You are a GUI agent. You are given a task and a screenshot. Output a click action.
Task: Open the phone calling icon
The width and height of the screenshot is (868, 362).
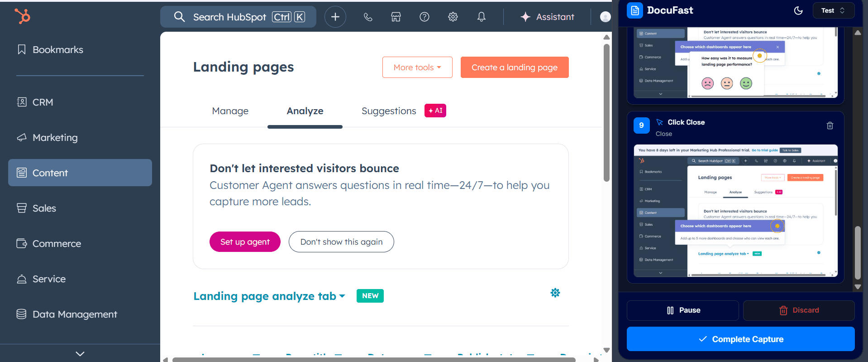click(368, 17)
